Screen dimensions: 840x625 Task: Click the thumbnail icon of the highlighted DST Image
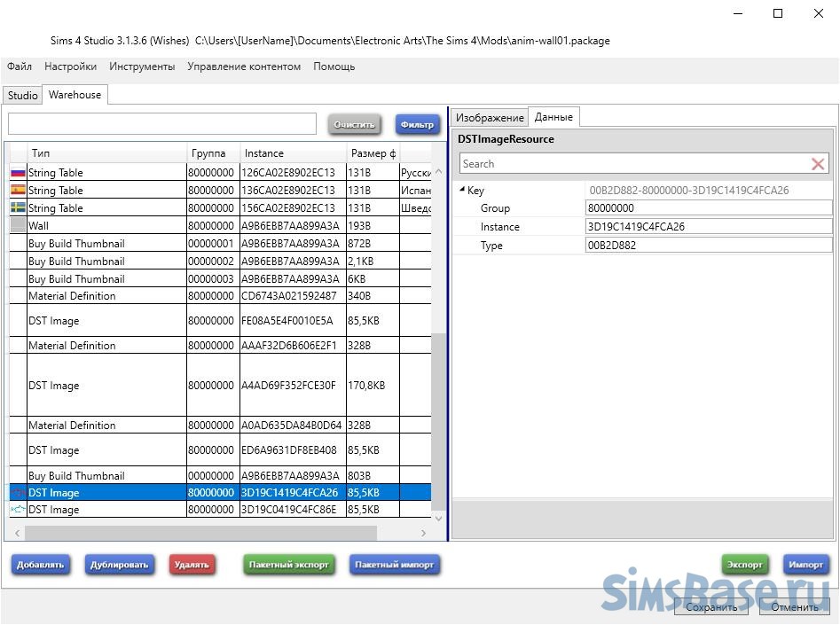click(17, 493)
